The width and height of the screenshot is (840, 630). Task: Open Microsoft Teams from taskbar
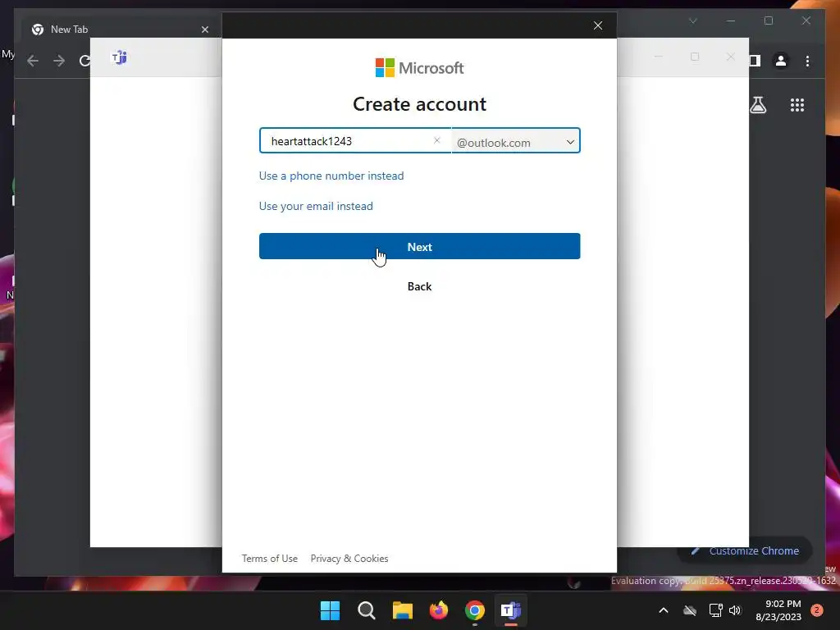(x=510, y=610)
